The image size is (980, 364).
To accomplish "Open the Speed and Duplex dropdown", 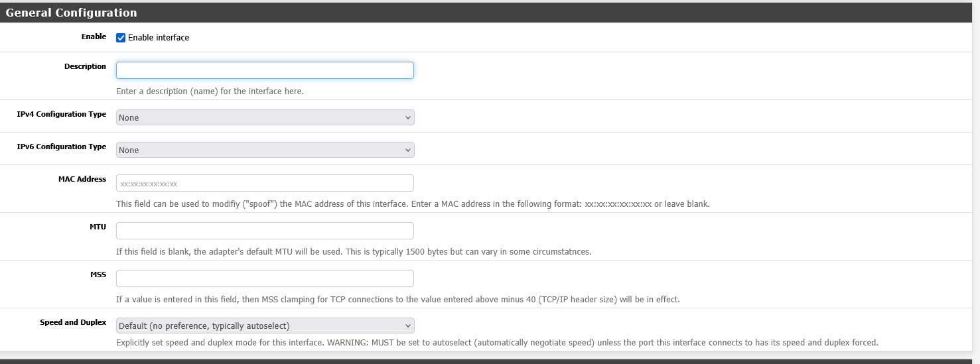I will (265, 326).
